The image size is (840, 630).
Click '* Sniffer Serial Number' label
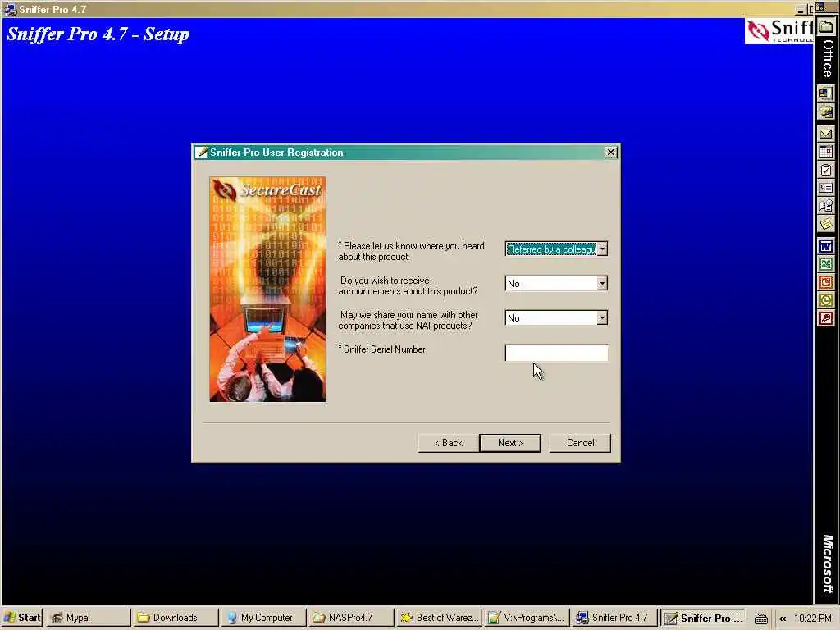point(382,349)
